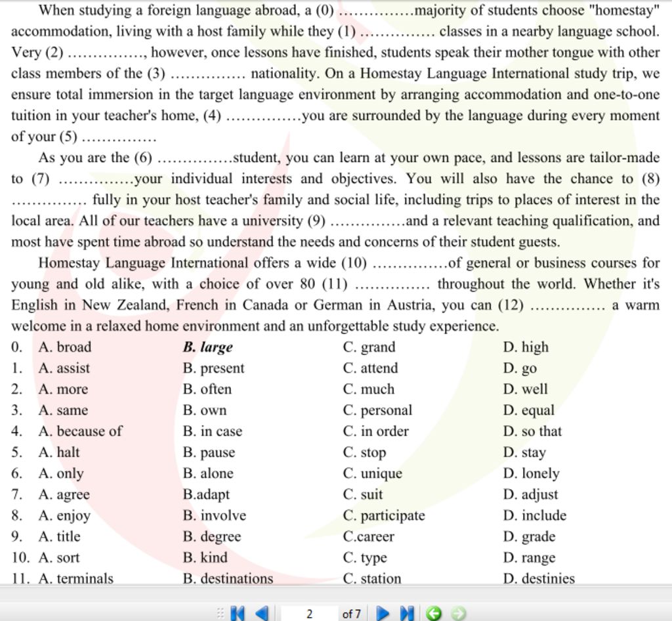Go to the first page
672x621 pixels.
tap(238, 614)
